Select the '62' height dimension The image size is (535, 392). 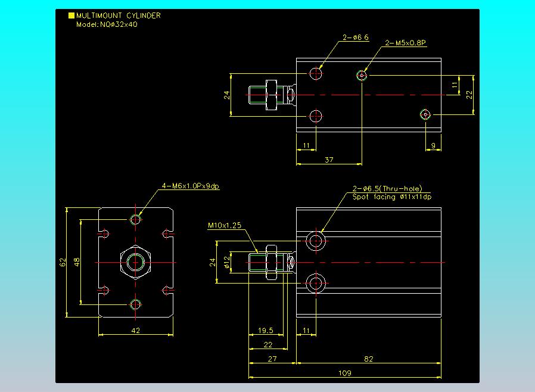[63, 262]
